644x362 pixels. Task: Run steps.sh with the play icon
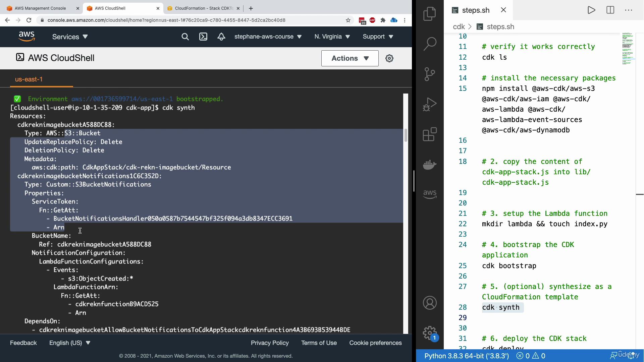591,10
